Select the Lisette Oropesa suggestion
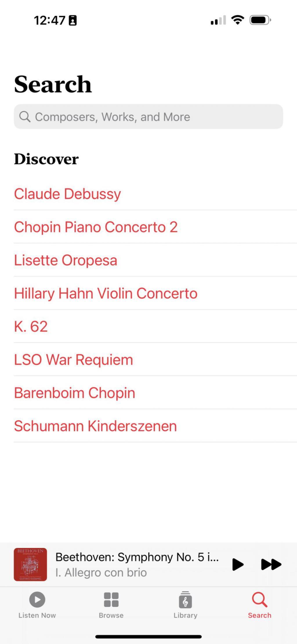297x644 pixels. pos(66,260)
